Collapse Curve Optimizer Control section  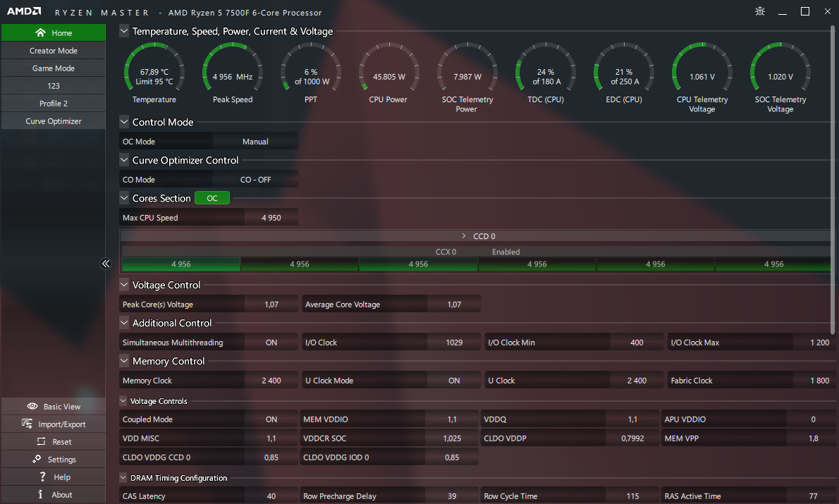tap(124, 160)
